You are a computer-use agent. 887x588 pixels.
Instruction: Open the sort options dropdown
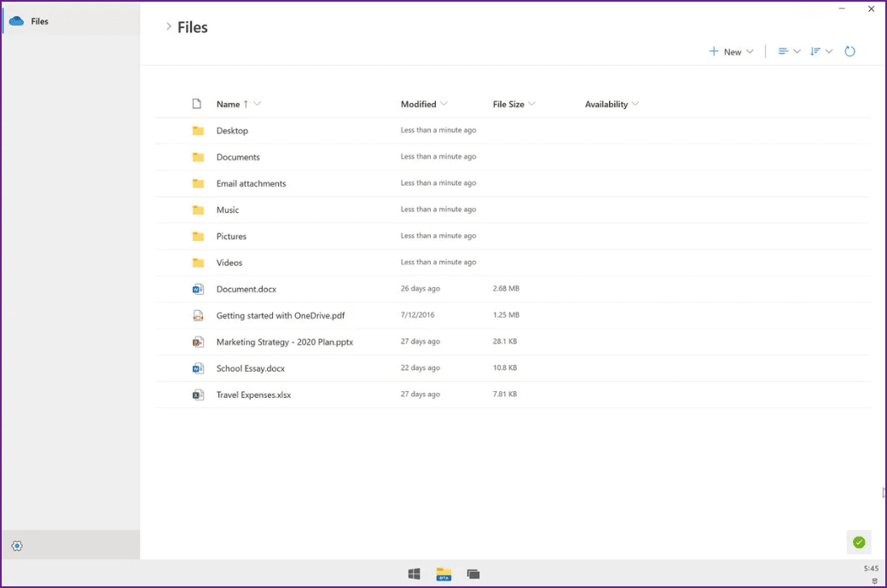(x=821, y=51)
